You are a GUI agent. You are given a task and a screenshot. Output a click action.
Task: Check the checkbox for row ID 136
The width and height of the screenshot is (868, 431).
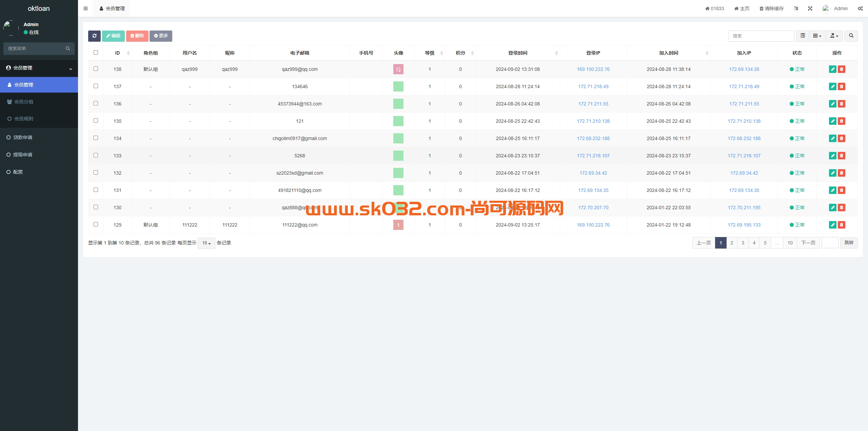[96, 103]
